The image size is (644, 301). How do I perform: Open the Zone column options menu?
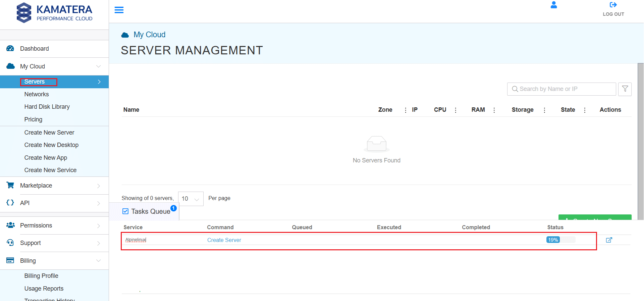406,110
